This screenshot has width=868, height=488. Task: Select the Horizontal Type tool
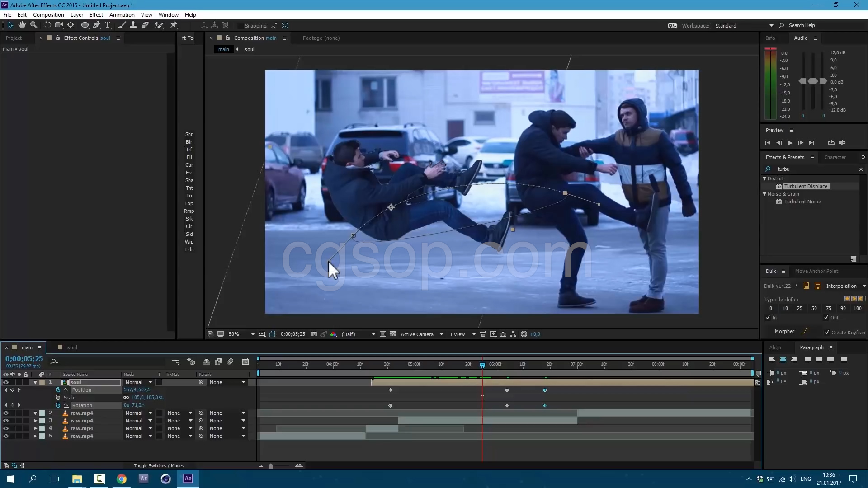pyautogui.click(x=108, y=25)
